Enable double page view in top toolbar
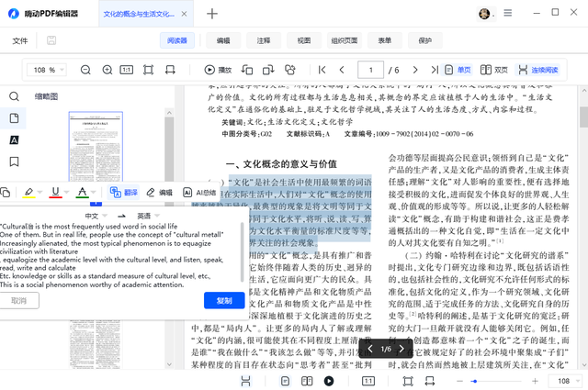 pos(494,70)
